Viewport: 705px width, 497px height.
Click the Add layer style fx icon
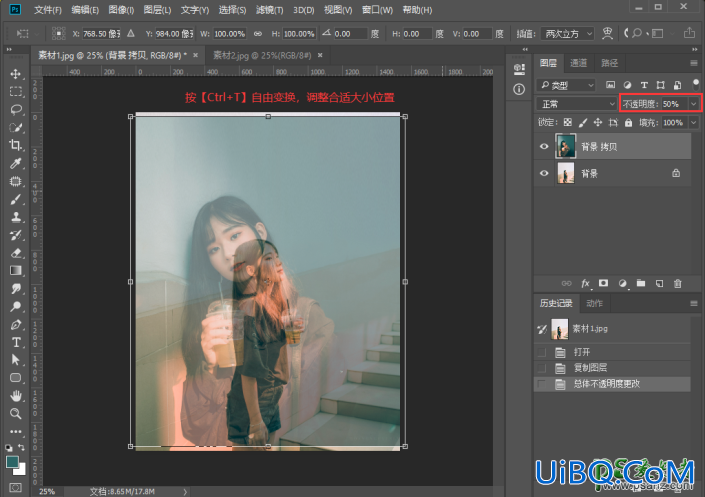(585, 283)
